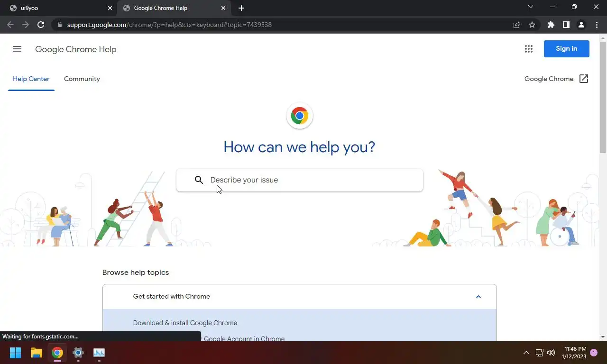Open the Google apps grid
The image size is (607, 364).
pyautogui.click(x=529, y=49)
